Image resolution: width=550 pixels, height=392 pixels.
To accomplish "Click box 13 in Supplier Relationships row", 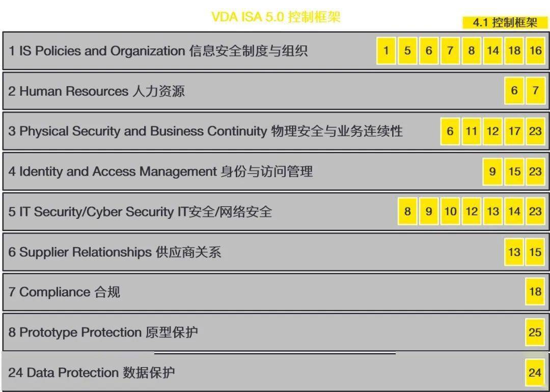I will [x=514, y=251].
